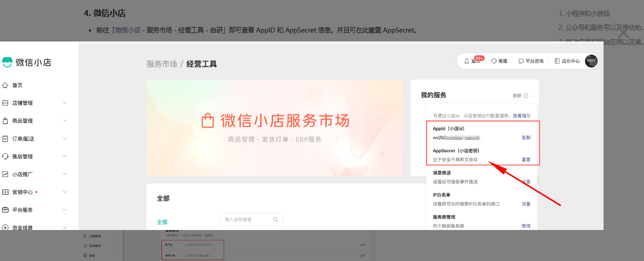Click the text 出于安全不再明文保存
Image resolution: width=644 pixels, height=261 pixels.
(455, 160)
